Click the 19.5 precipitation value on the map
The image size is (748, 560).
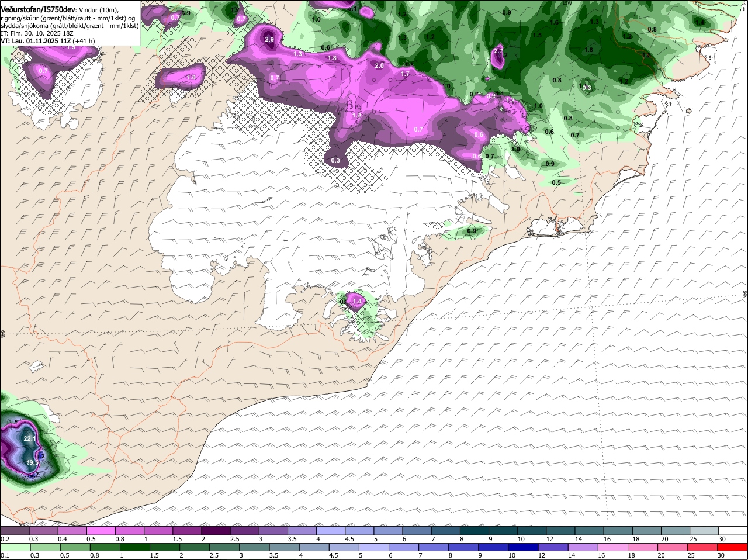coord(32,462)
